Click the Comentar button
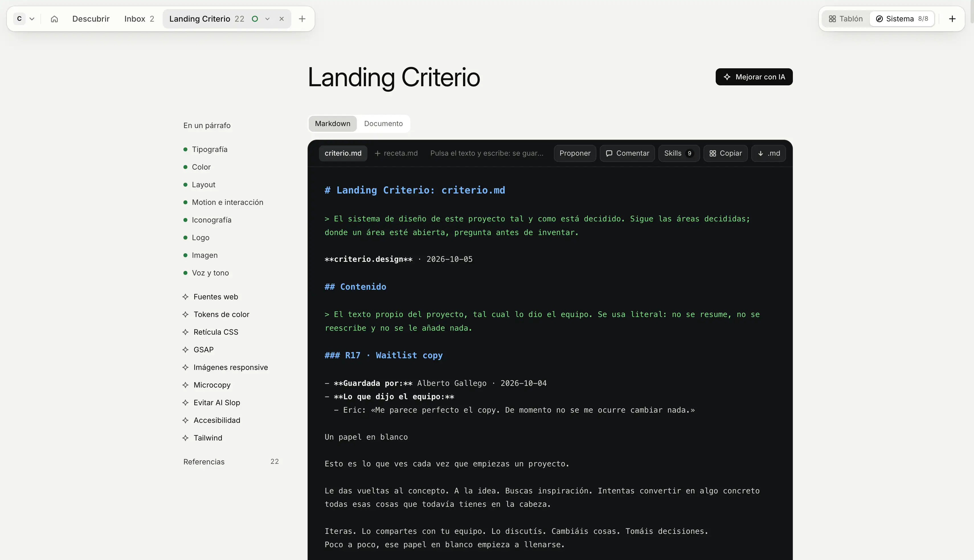This screenshot has width=974, height=560. (627, 153)
